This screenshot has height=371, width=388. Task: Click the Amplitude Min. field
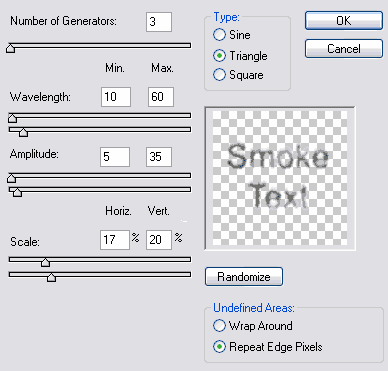pos(115,157)
